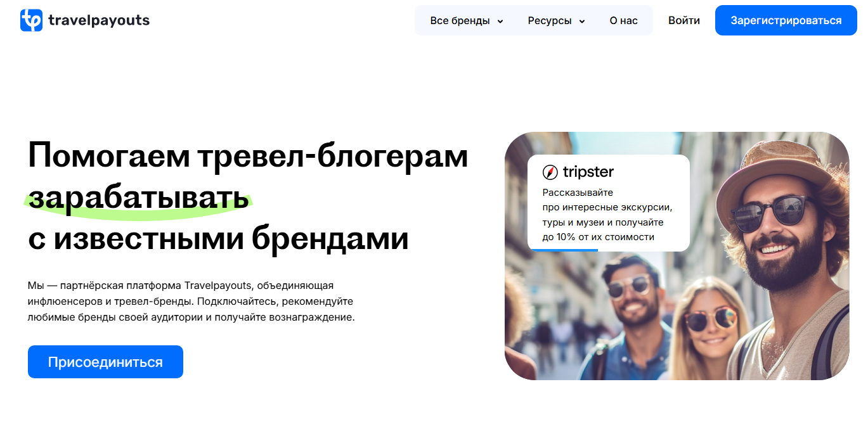The image size is (868, 422).
Task: Expand the "Ресурсы" menu
Action: tap(550, 20)
